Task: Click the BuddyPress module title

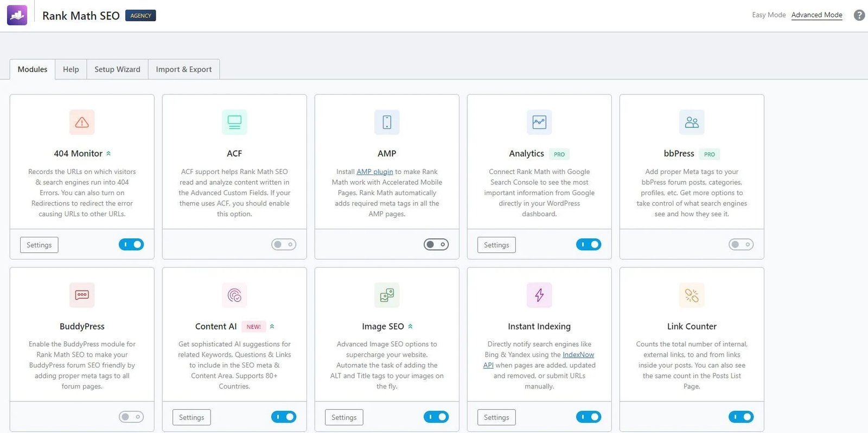Action: (x=82, y=327)
